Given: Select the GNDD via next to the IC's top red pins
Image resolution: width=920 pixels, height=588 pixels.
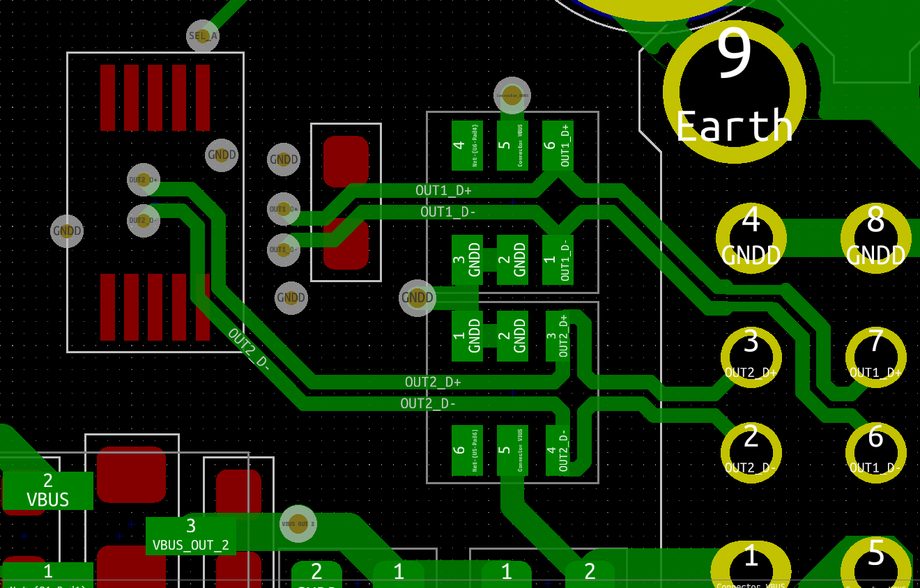Looking at the screenshot, I should coord(222,155).
